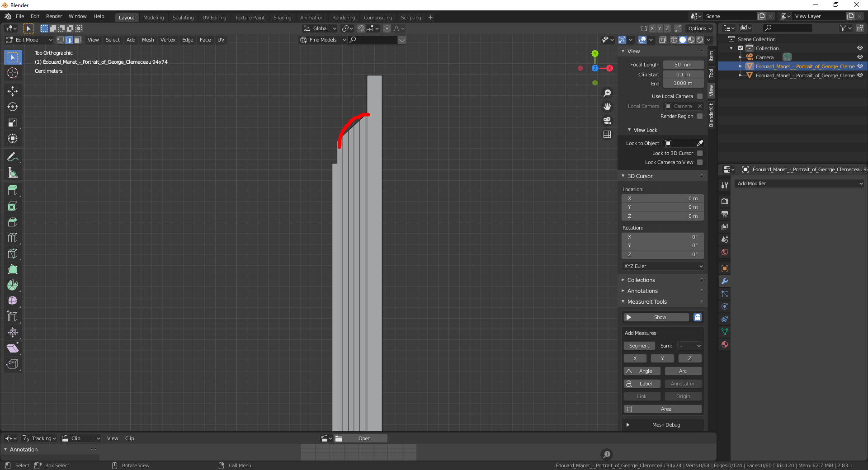Collapse MeasureIt Tools panel
Viewport: 868px width, 470px height.
[x=646, y=302]
